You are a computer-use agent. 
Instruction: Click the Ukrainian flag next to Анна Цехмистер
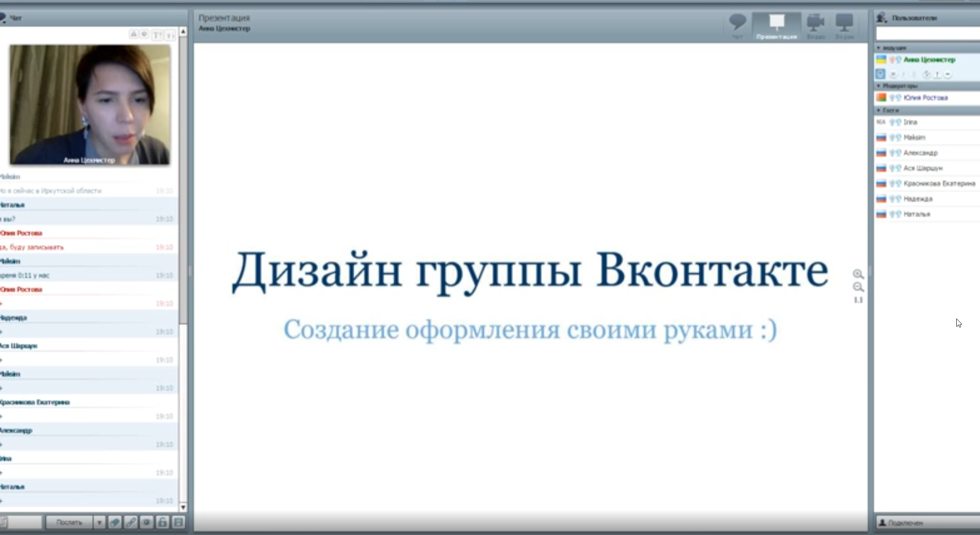coord(881,59)
